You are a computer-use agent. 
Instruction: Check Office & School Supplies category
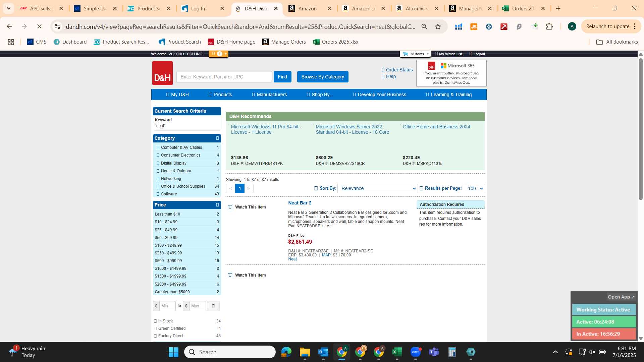tap(158, 186)
